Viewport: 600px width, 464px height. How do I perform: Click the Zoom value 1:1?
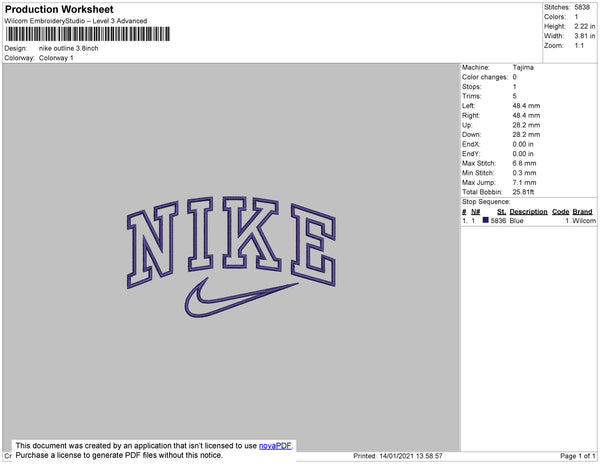tap(579, 46)
